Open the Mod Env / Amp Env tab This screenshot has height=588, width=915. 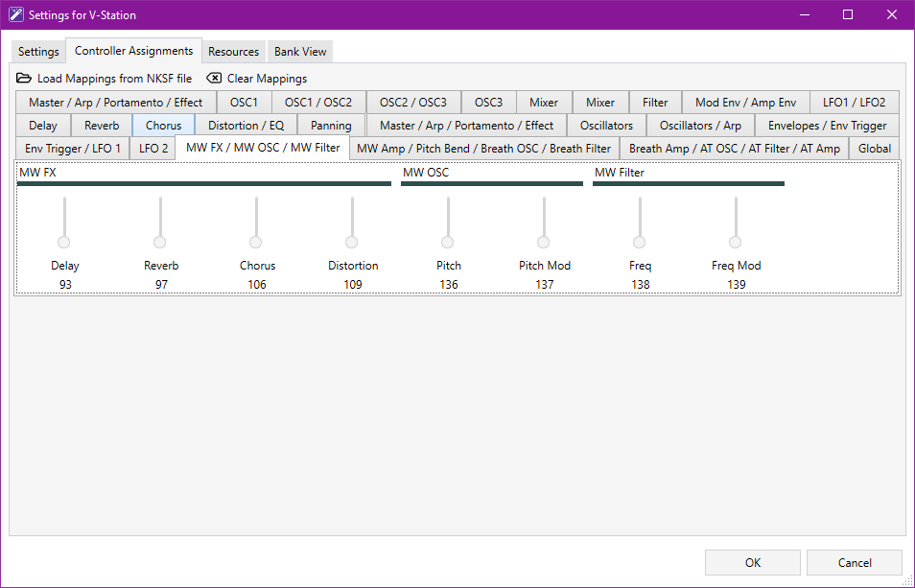click(x=746, y=102)
